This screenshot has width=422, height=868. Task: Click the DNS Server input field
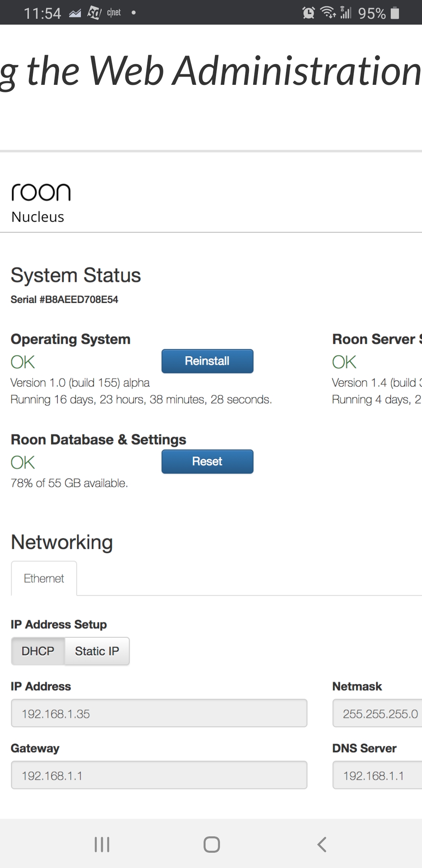(x=377, y=775)
